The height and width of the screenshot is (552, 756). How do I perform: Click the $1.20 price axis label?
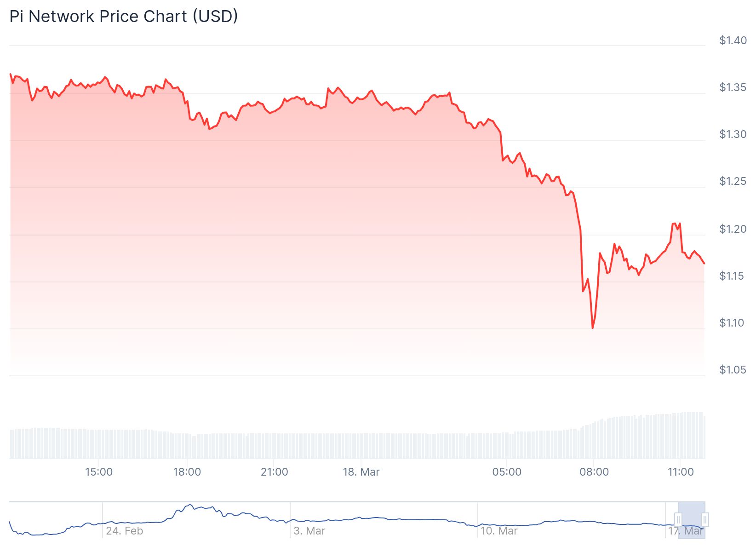733,229
